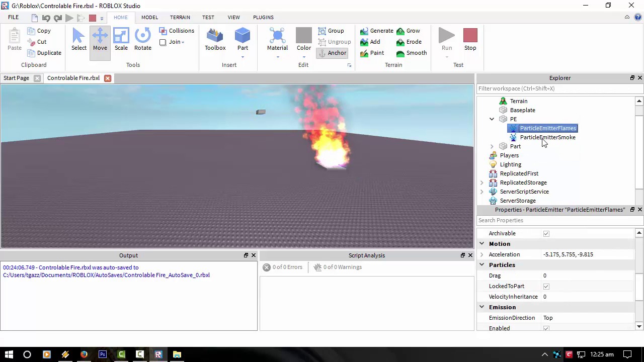Toggle the LockedToPart checkbox
The height and width of the screenshot is (362, 644).
(546, 286)
